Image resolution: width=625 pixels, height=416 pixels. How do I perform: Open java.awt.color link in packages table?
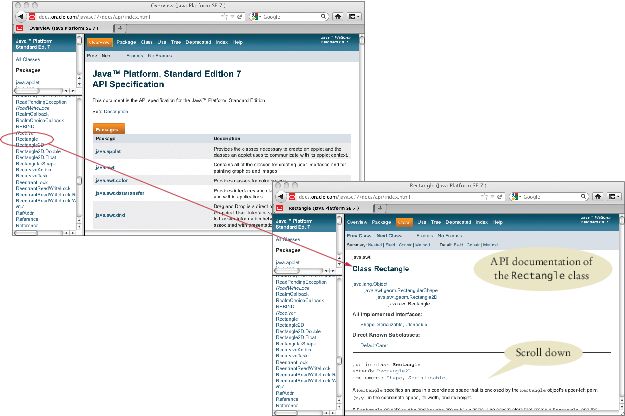[111, 181]
